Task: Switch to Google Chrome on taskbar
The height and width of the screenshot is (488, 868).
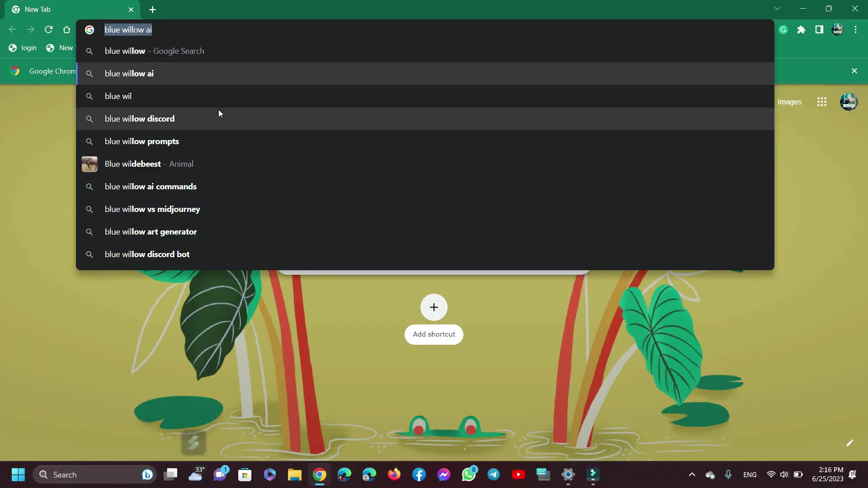Action: pyautogui.click(x=320, y=474)
